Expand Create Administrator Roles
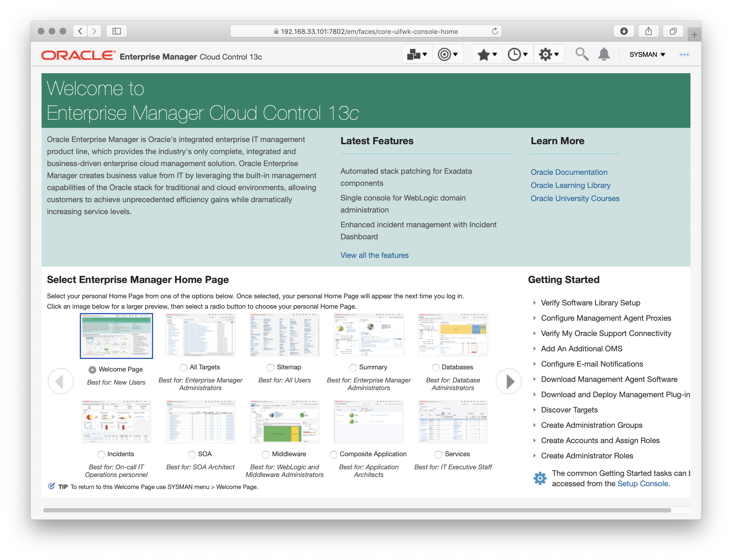 click(x=534, y=456)
